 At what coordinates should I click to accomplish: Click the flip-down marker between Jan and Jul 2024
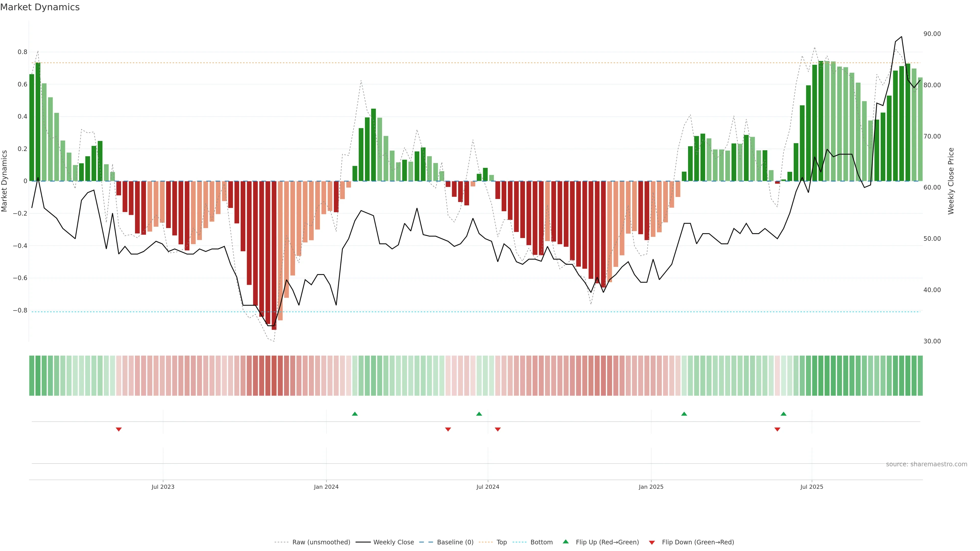(448, 429)
